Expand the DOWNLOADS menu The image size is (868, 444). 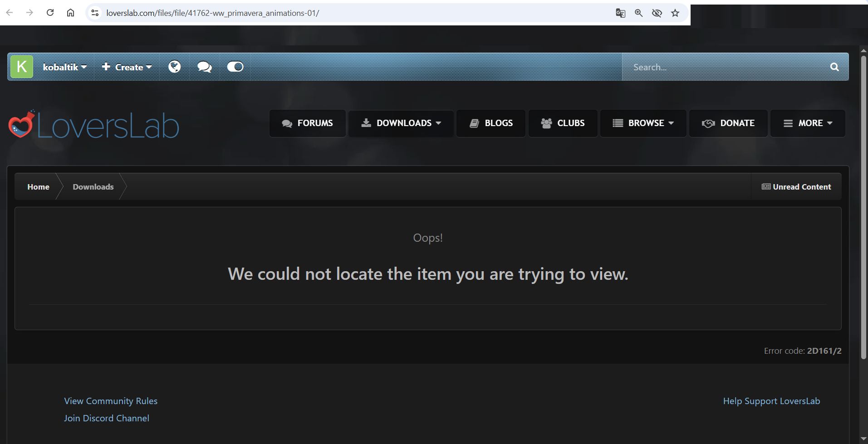401,123
